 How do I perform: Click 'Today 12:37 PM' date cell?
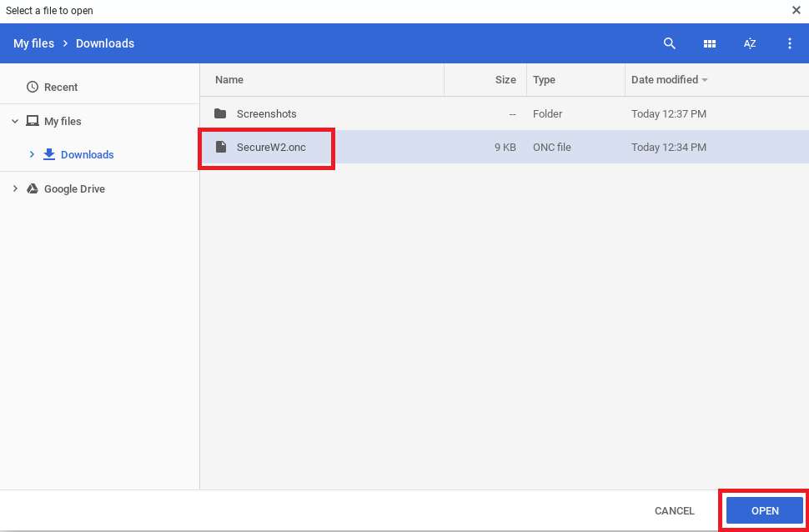(x=669, y=113)
